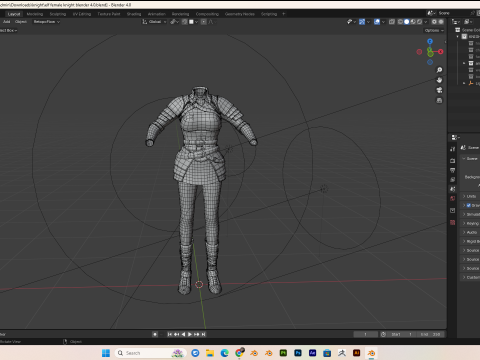Collapse the Scene panel section

click(471, 159)
